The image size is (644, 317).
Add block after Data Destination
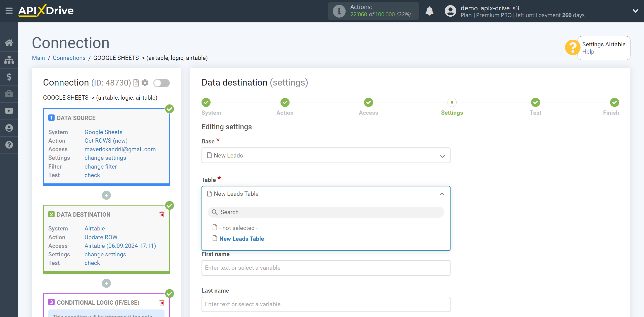[x=106, y=284]
